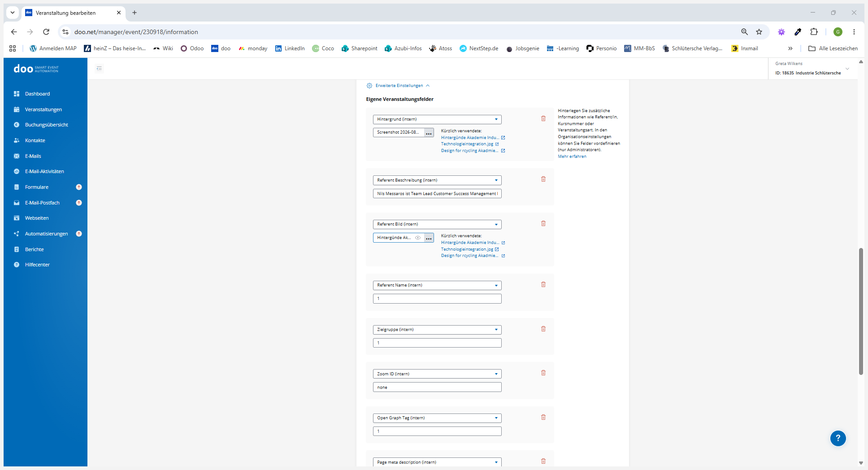Click the Open Graph Tag value field

coord(437,431)
